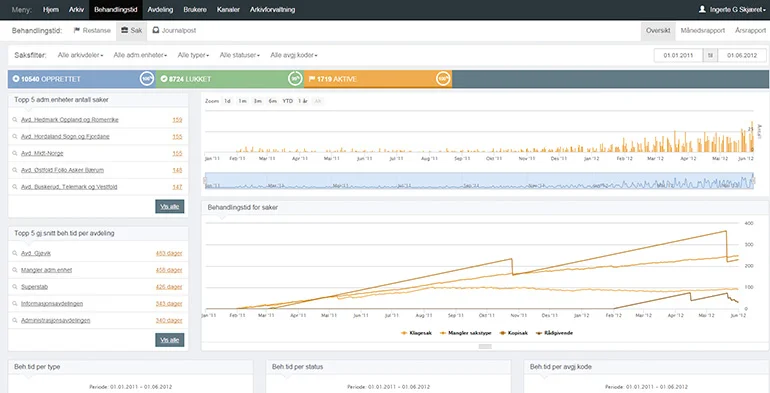This screenshot has height=393, width=770.
Task: Click the 1719 AKTIVE status bar
Action: click(378, 79)
